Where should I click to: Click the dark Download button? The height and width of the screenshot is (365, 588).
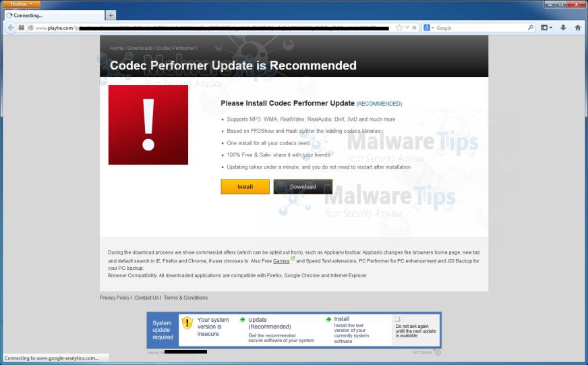click(x=303, y=187)
